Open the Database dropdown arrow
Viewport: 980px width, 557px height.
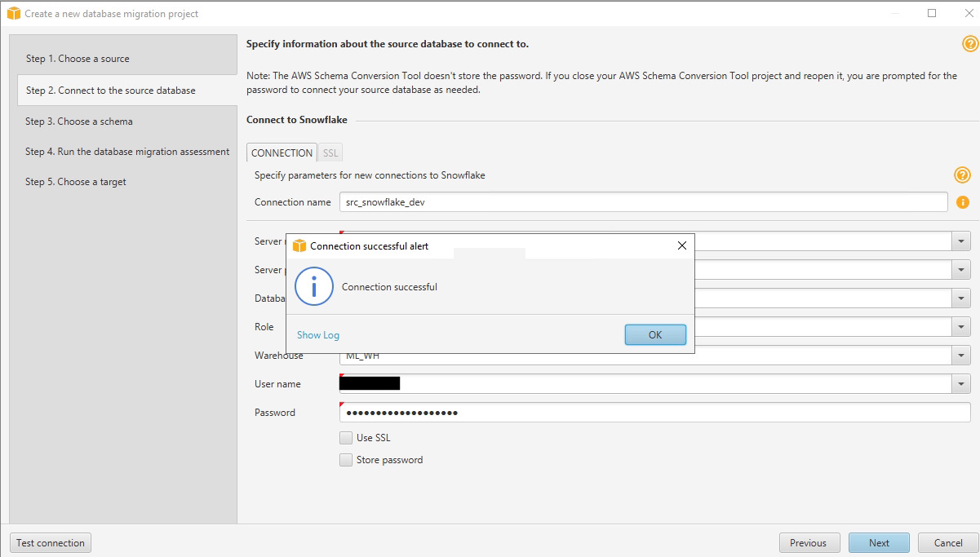[961, 298]
